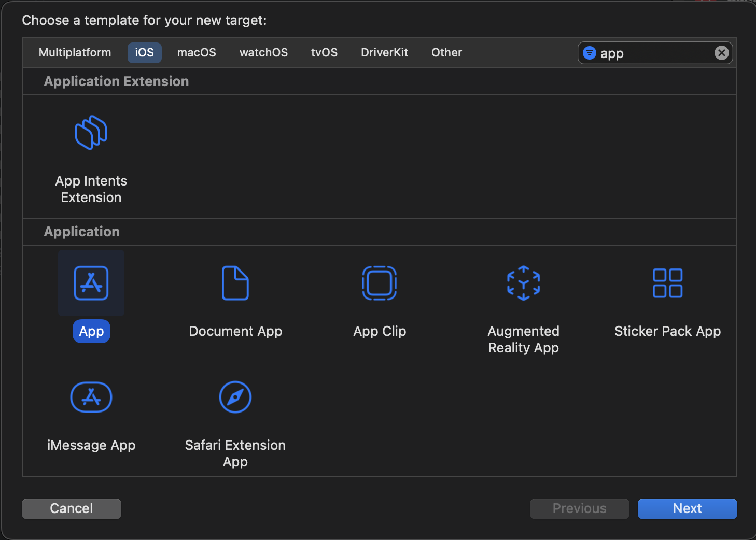The height and width of the screenshot is (540, 756).
Task: Switch to the iOS tab
Action: [x=145, y=53]
